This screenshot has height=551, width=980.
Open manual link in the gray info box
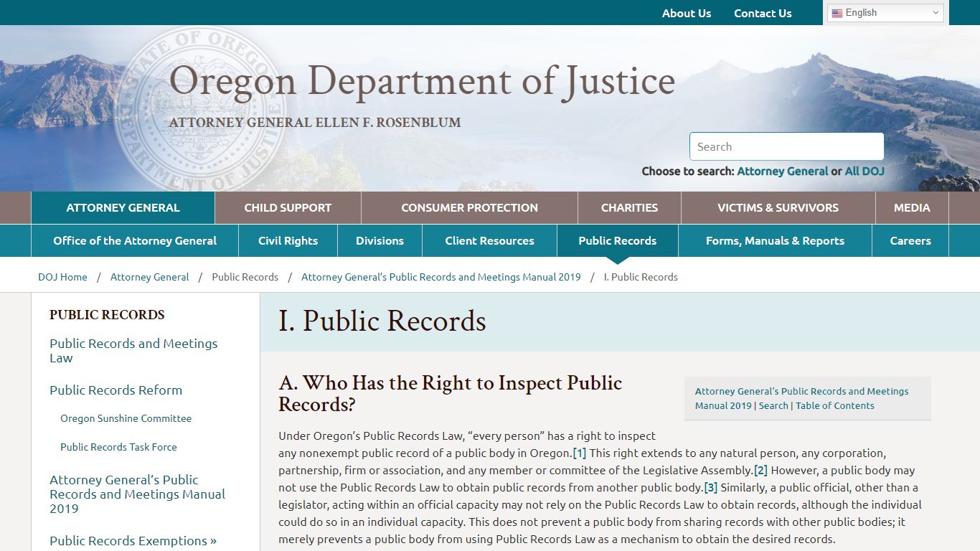[801, 398]
